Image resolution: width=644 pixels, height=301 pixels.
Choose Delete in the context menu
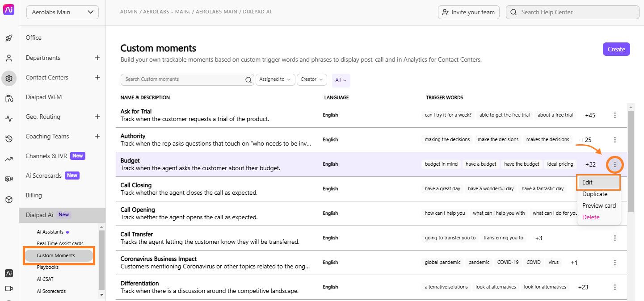point(591,217)
